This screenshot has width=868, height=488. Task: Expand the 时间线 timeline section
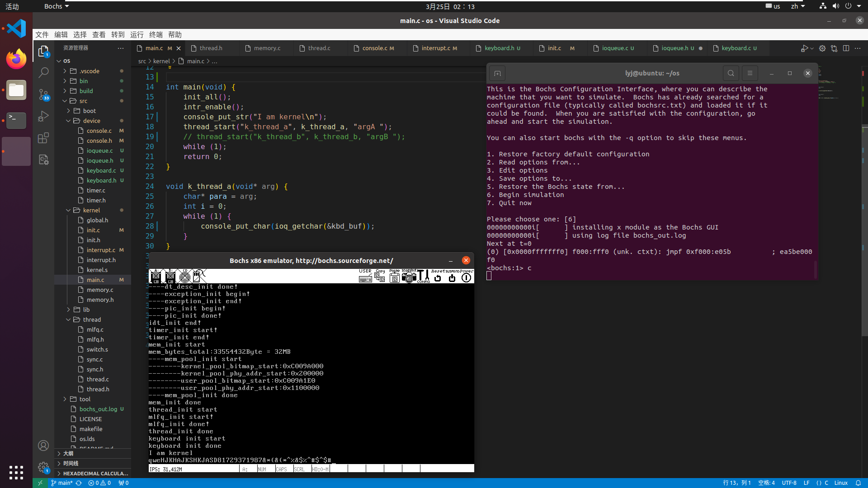coord(93,463)
